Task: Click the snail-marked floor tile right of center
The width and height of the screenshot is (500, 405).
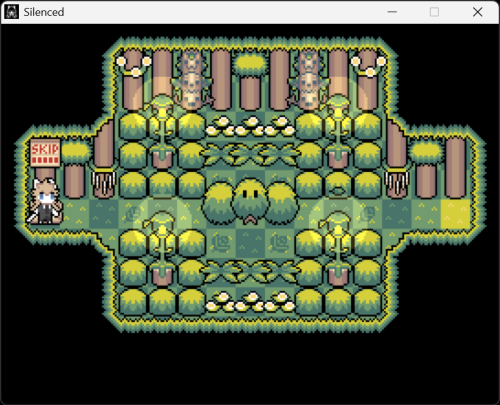Action: tap(279, 243)
